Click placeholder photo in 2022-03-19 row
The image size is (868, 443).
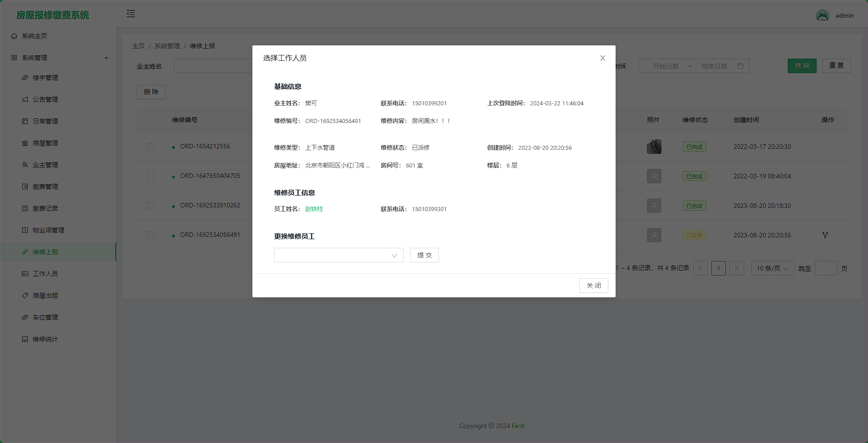(x=654, y=176)
